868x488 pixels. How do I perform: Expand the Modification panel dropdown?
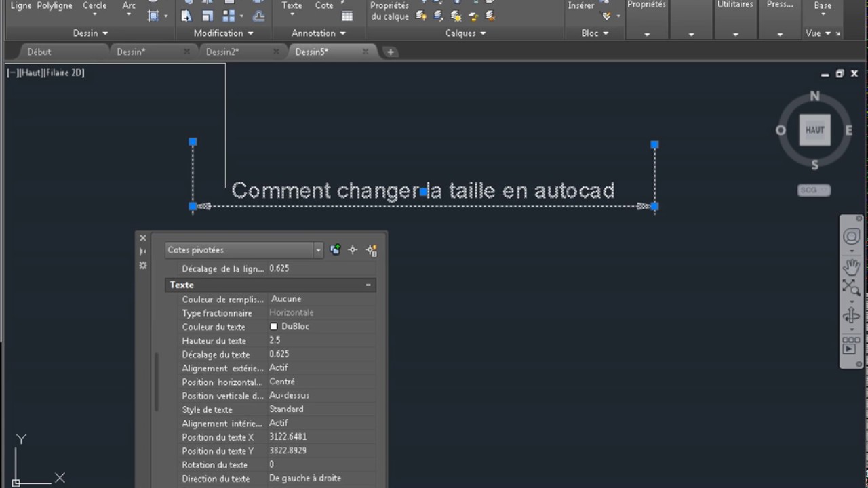pos(223,33)
